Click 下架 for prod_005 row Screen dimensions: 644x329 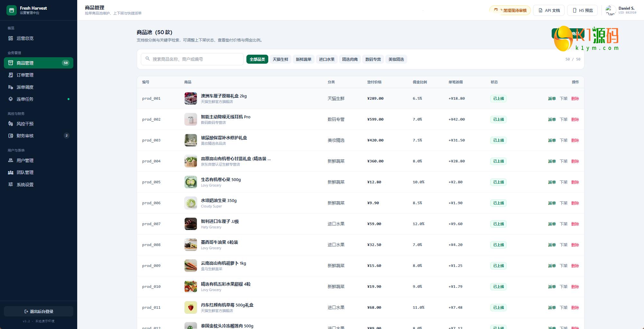coord(564,182)
